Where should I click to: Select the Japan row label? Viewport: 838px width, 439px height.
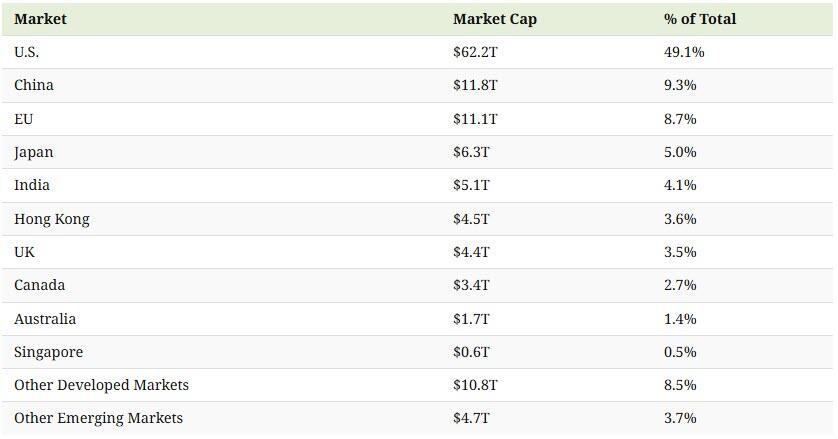34,152
